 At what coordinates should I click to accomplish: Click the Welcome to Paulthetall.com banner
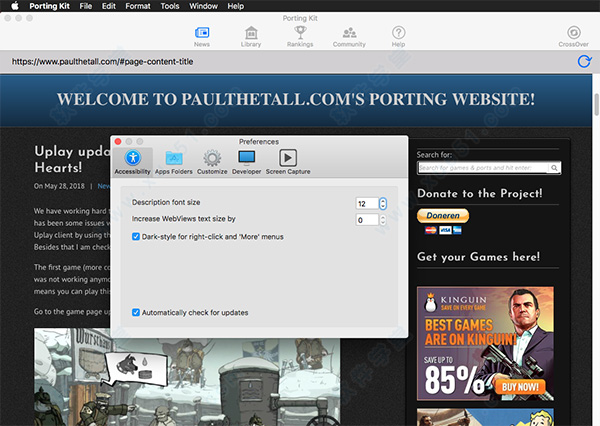pos(296,100)
